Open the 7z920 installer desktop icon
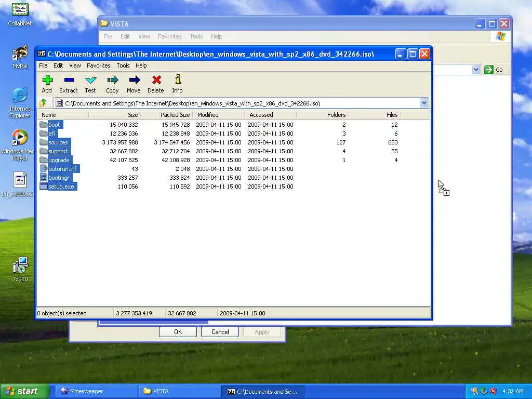 point(20,270)
